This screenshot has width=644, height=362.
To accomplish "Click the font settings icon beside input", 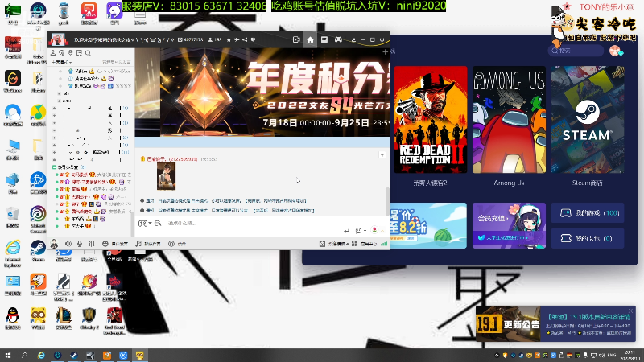I will [158, 224].
